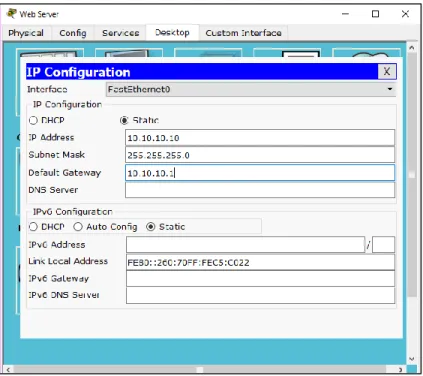423x376 pixels.
Task: Click the IPv6 Address field
Action: pos(245,245)
